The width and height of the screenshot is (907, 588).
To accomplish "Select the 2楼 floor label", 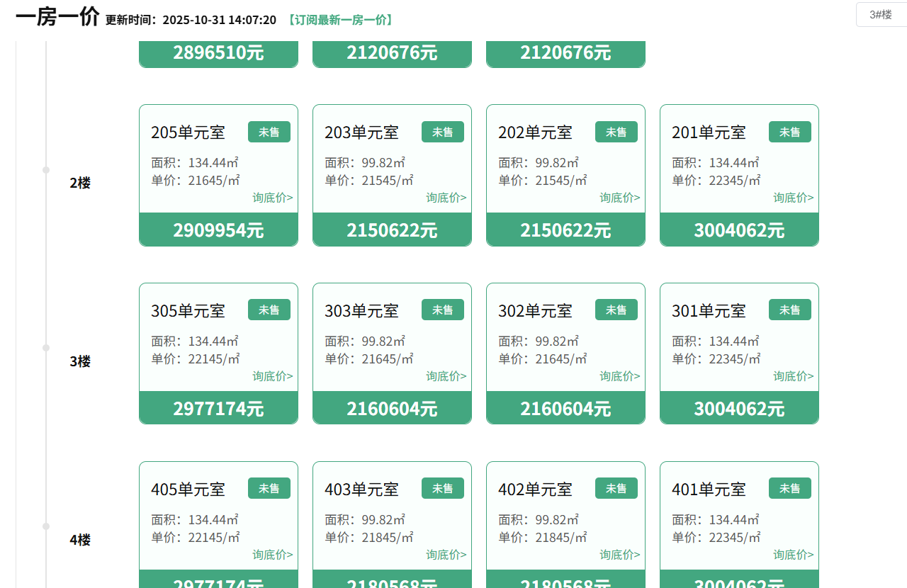I will pyautogui.click(x=80, y=183).
